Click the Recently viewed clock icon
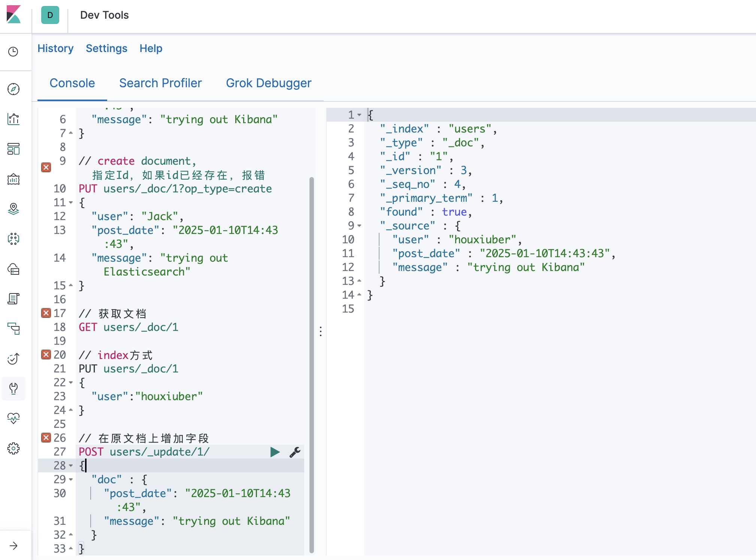The width and height of the screenshot is (756, 560). click(x=13, y=52)
